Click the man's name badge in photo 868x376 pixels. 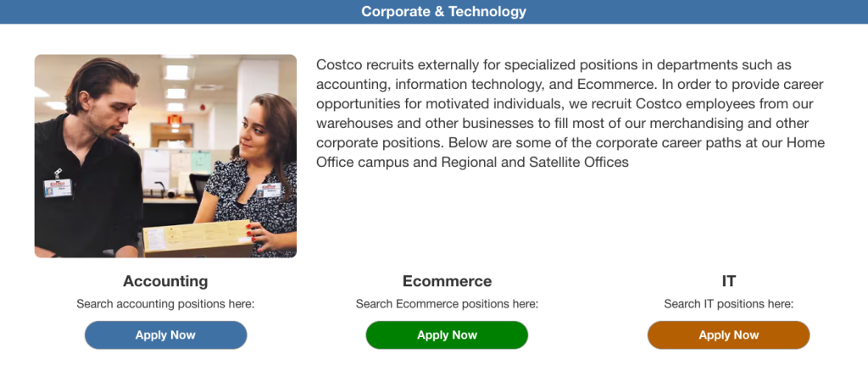coord(58,185)
